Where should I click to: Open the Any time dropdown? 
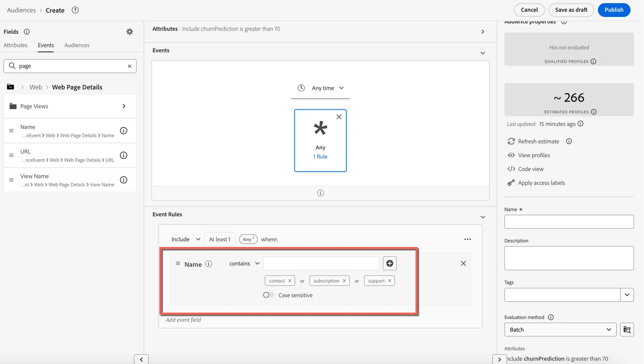(x=320, y=88)
